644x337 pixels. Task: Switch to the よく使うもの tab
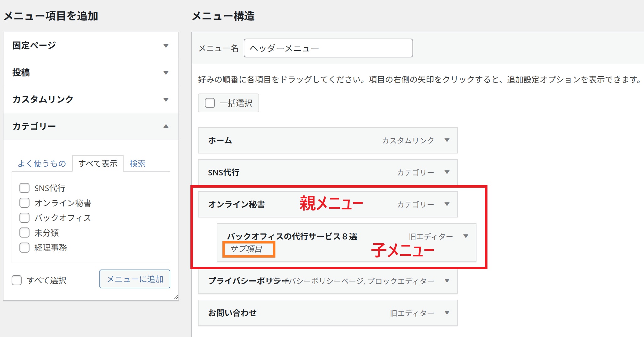pyautogui.click(x=42, y=163)
